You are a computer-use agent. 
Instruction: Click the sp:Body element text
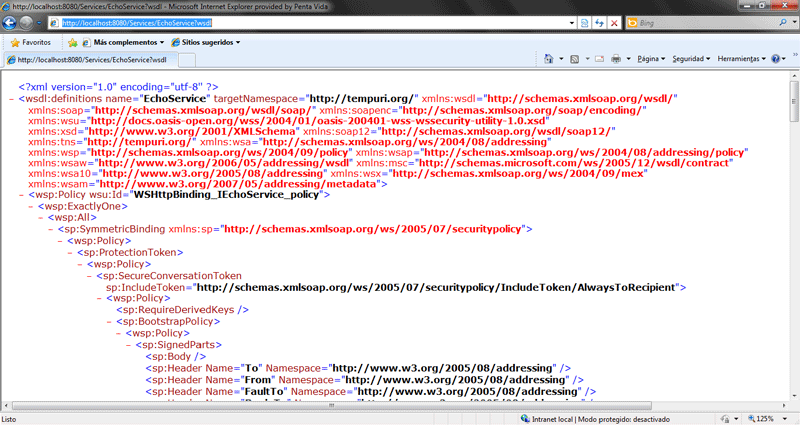pyautogui.click(x=176, y=357)
